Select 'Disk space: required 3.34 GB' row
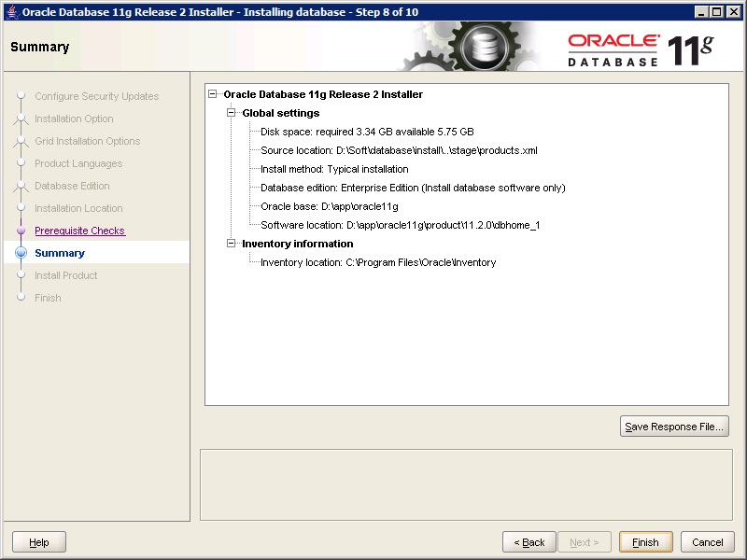Screen dimensions: 747x560 click(x=367, y=132)
